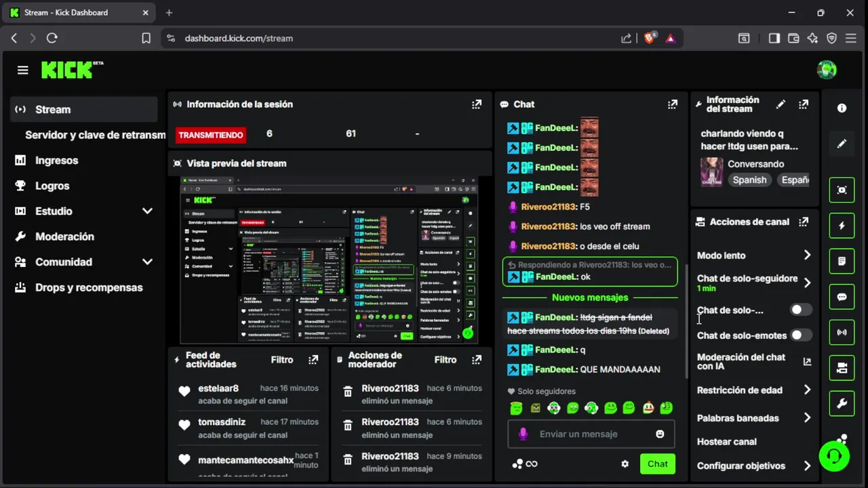Click the screen capture icon in right sidebar

pyautogui.click(x=842, y=190)
